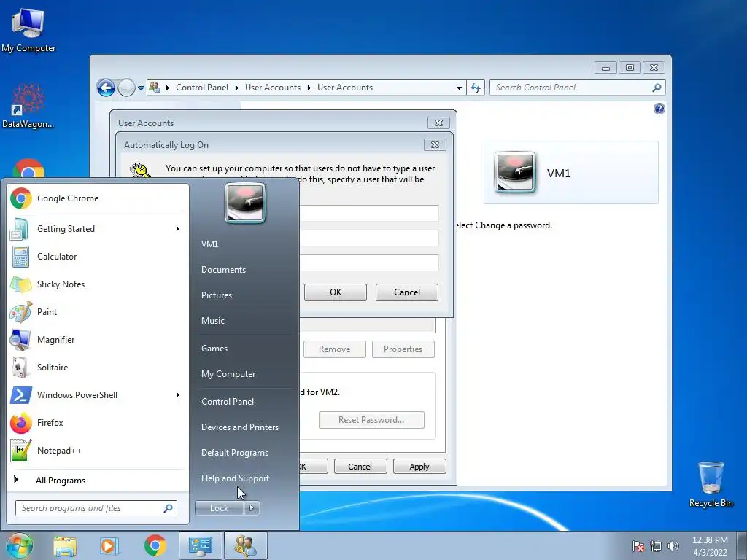Click Control Panel in address breadcrumb
Image resolution: width=747 pixels, height=560 pixels.
click(x=202, y=87)
